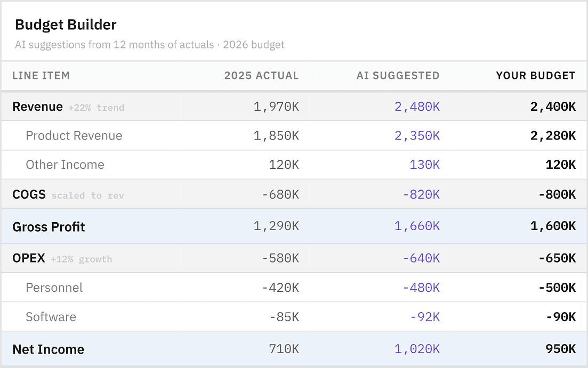Edit Product Revenue budget cell 2,280K
The image size is (588, 368).
click(553, 136)
